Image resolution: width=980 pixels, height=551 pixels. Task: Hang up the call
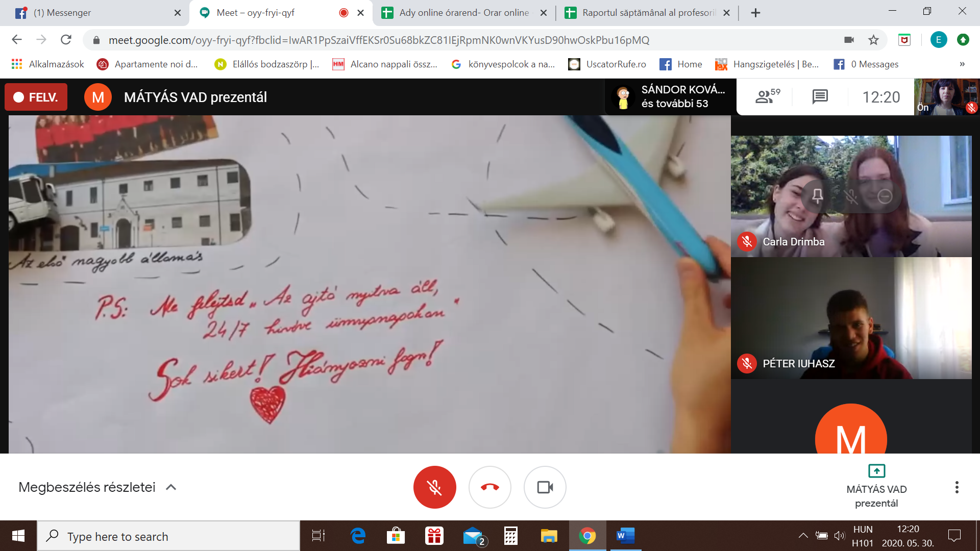489,487
